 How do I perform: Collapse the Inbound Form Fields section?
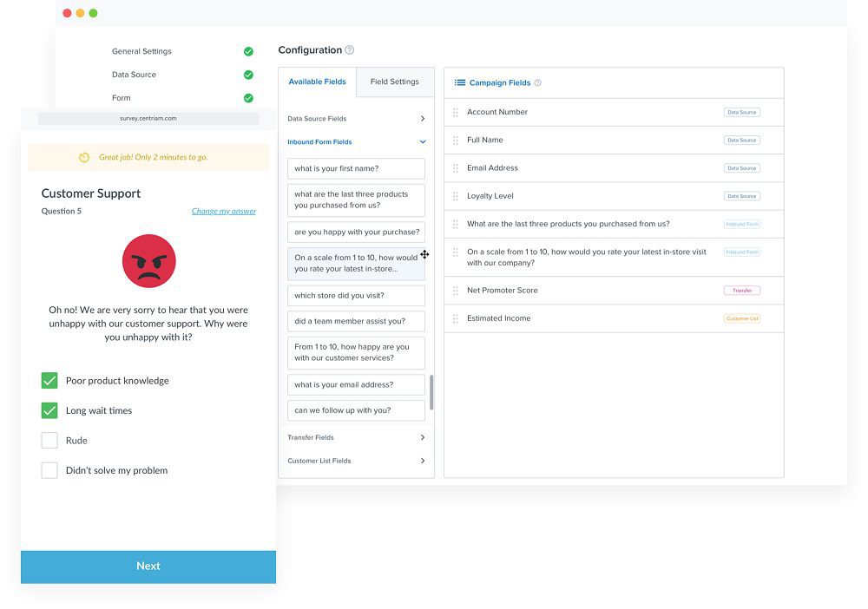coord(423,142)
